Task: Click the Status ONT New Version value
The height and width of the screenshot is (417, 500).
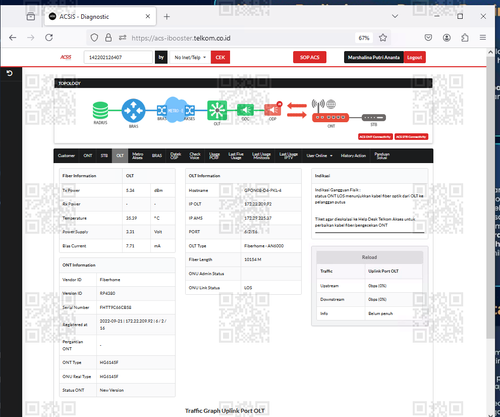Action: point(112,390)
